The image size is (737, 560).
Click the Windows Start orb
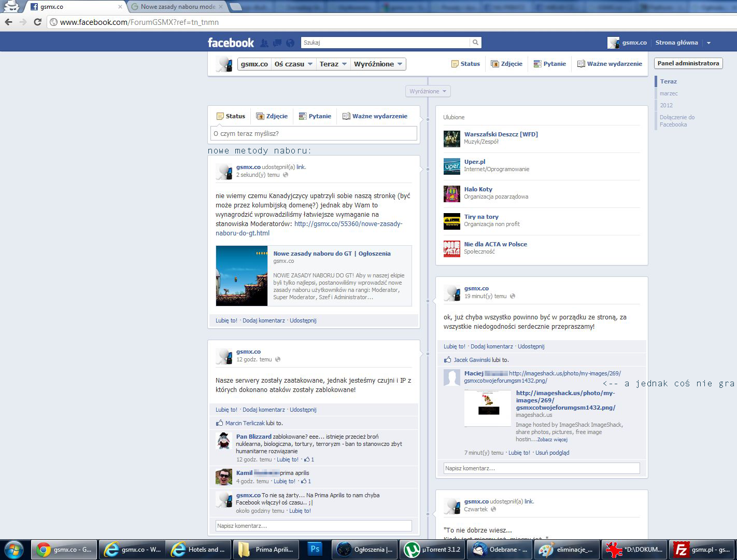(14, 549)
